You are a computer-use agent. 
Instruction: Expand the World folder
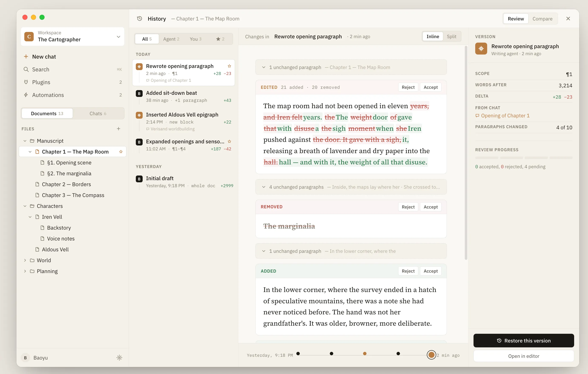pos(25,260)
